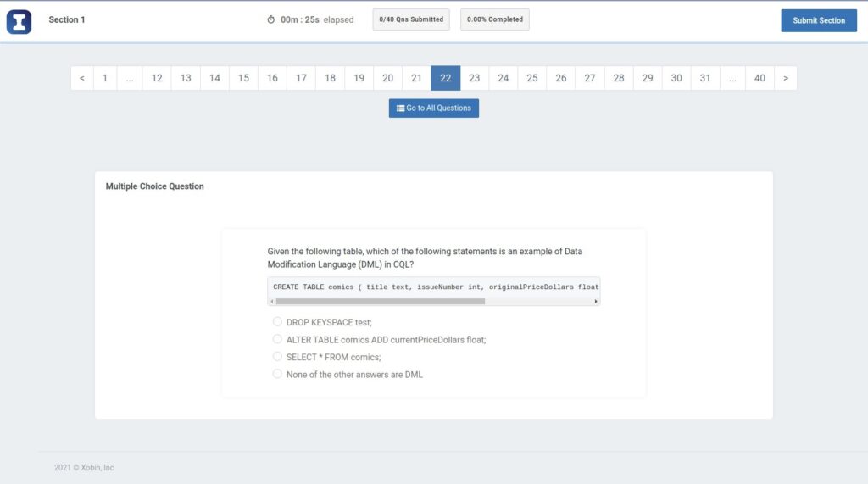This screenshot has height=484, width=868.
Task: Click the DML question prompt text
Action: (x=425, y=258)
